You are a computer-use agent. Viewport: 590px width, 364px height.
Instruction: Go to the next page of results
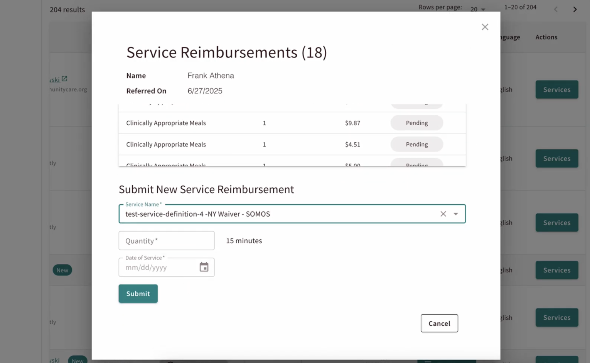point(575,9)
